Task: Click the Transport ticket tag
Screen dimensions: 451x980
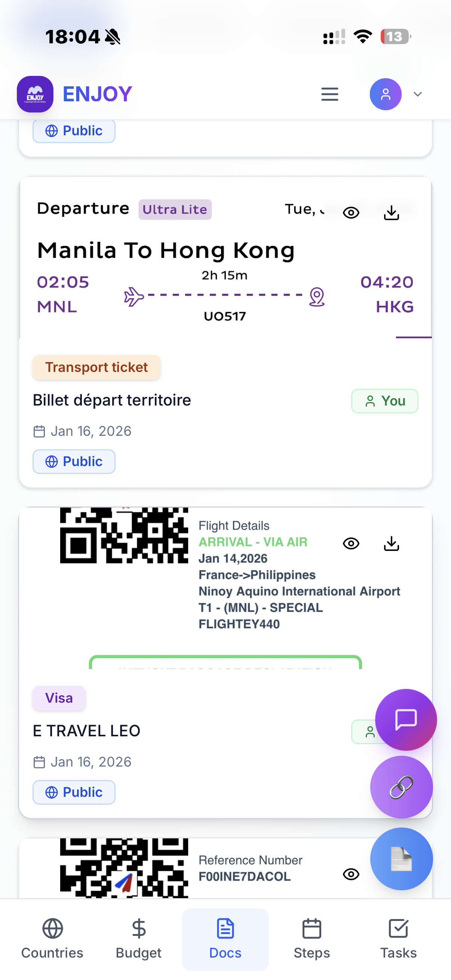Action: 96,367
